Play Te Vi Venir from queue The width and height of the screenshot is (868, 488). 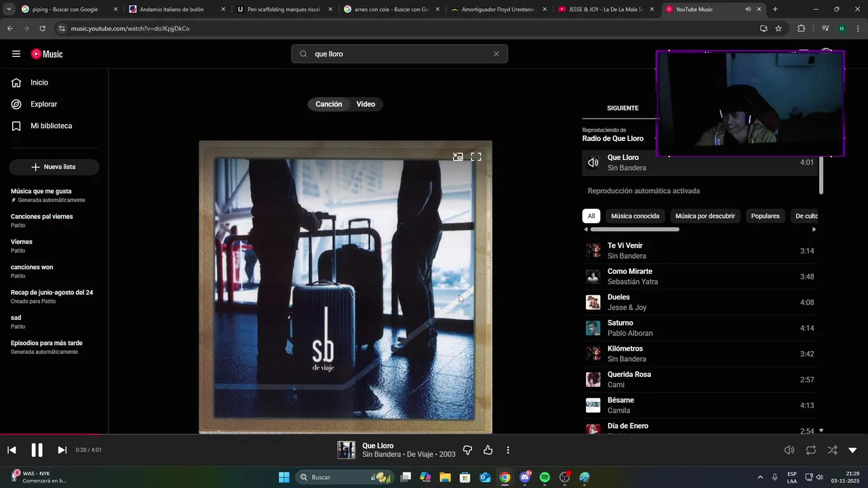(700, 251)
